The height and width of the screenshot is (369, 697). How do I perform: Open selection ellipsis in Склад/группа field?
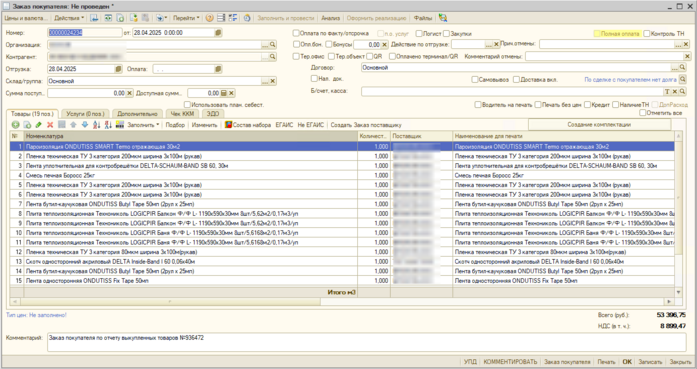[265, 81]
